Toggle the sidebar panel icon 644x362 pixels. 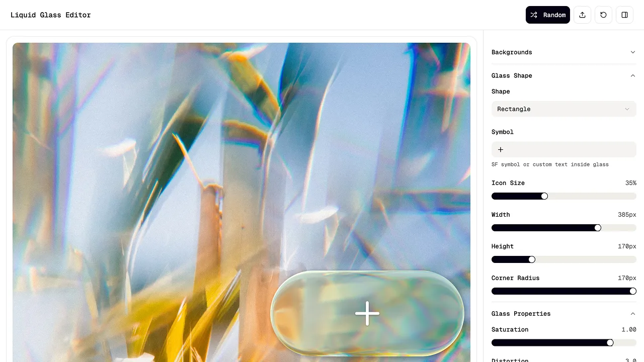tap(624, 15)
